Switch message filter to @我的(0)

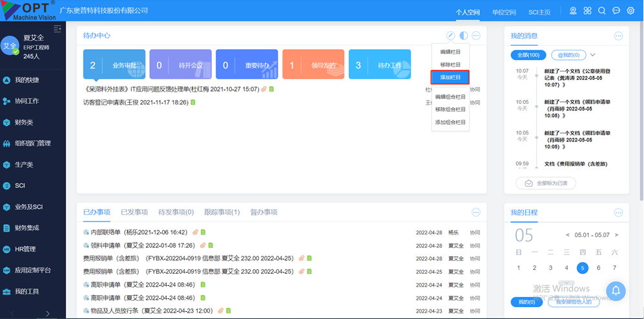click(568, 56)
